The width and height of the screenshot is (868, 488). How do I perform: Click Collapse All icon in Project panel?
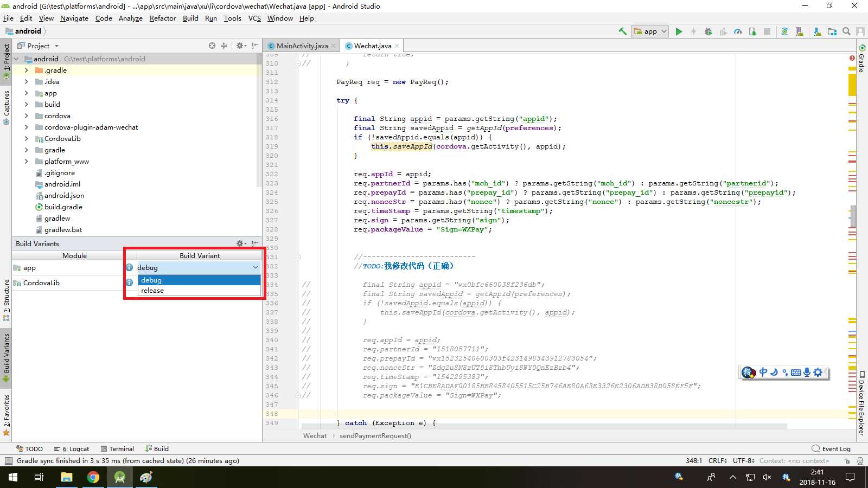(224, 46)
